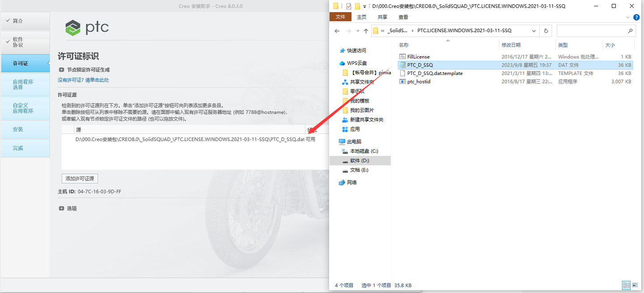Screen dimensions: 644x293
Task: Select the 许可证 step in installer sidebar
Action: [x=25, y=63]
